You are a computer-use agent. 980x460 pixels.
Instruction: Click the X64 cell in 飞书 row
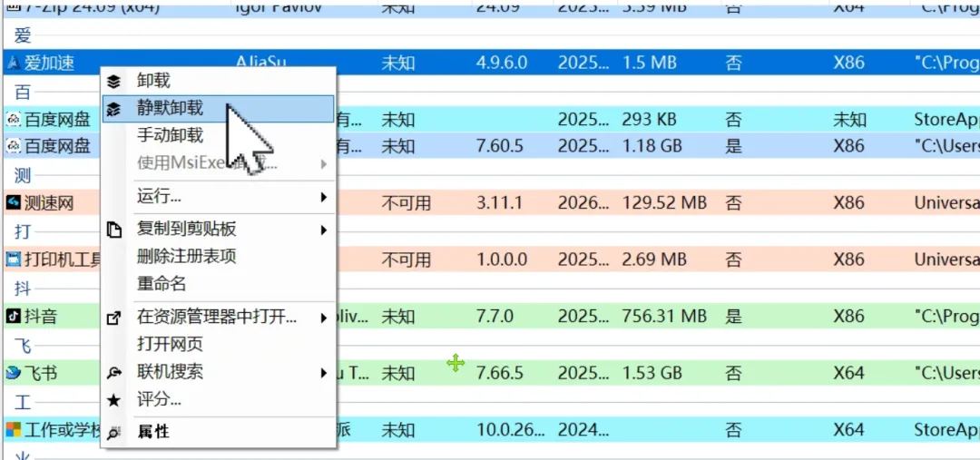(x=848, y=373)
